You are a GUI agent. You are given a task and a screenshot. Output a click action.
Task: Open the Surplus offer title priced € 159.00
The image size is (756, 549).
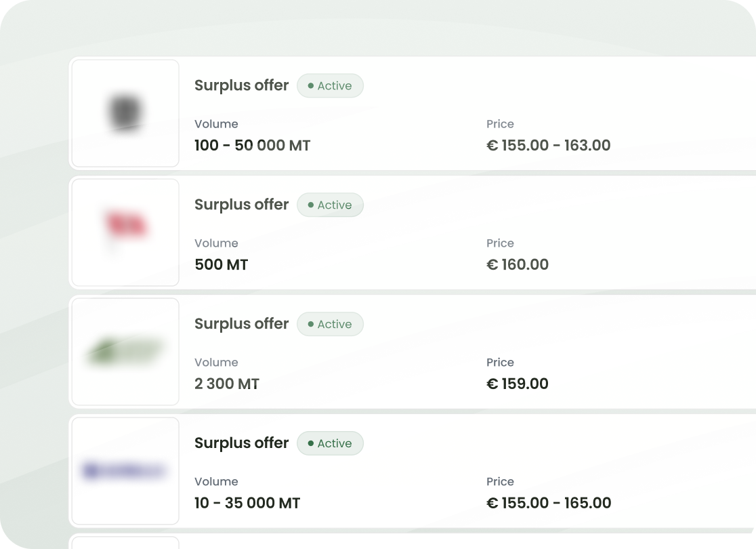pos(242,324)
